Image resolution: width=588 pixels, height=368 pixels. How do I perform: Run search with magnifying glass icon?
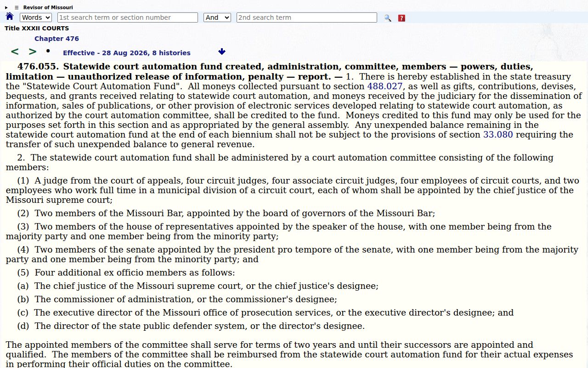(x=388, y=18)
